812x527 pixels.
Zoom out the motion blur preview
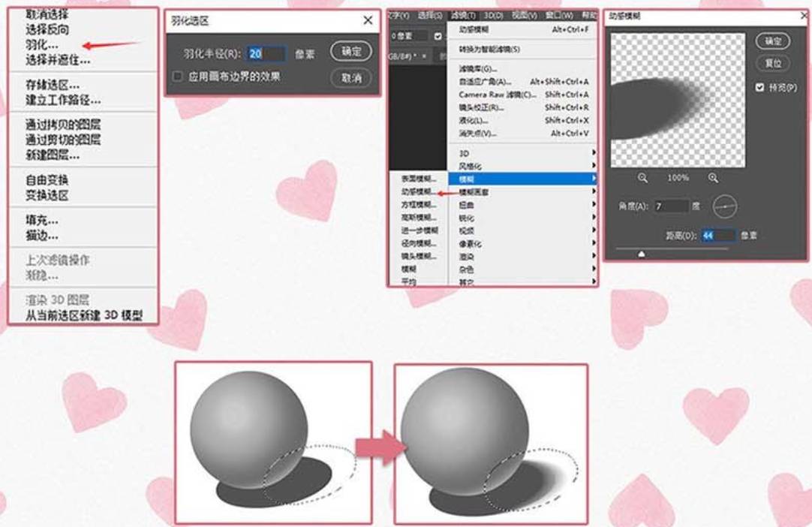click(643, 179)
